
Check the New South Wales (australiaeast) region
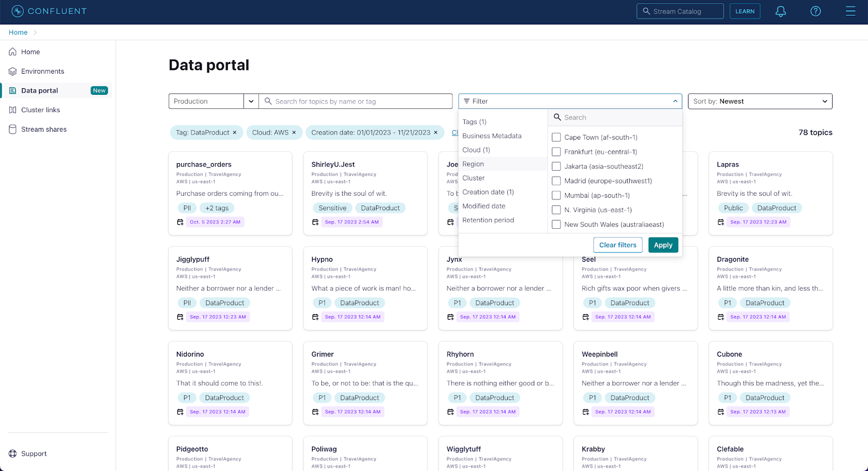click(x=556, y=224)
